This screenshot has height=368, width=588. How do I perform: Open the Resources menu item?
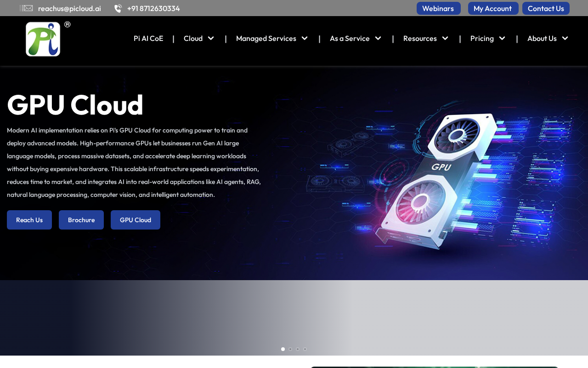pos(420,38)
